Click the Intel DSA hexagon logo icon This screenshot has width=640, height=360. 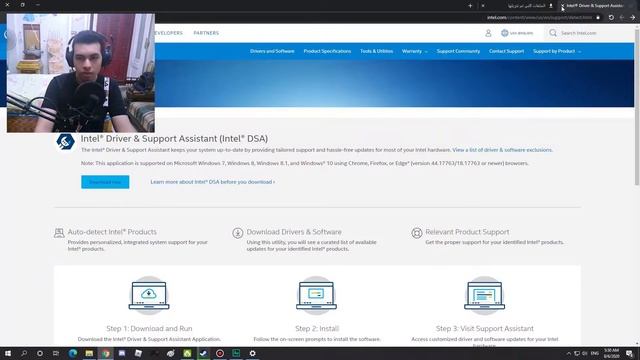pyautogui.click(x=65, y=141)
